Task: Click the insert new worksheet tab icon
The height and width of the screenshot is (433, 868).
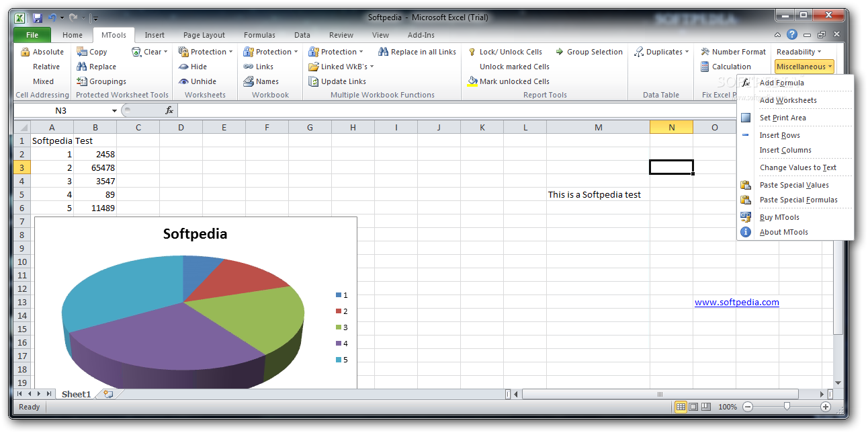Action: pyautogui.click(x=108, y=394)
